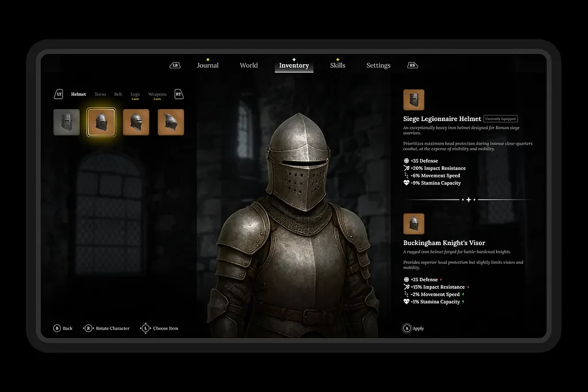Click the Defense shield stat icon
This screenshot has width=588, height=392.
click(407, 161)
